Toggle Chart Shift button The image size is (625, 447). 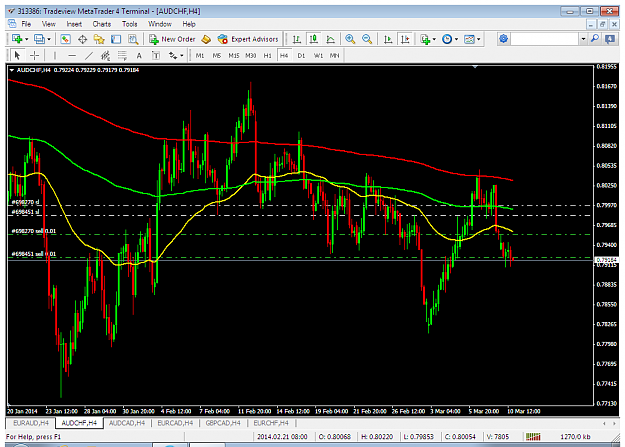(405, 39)
